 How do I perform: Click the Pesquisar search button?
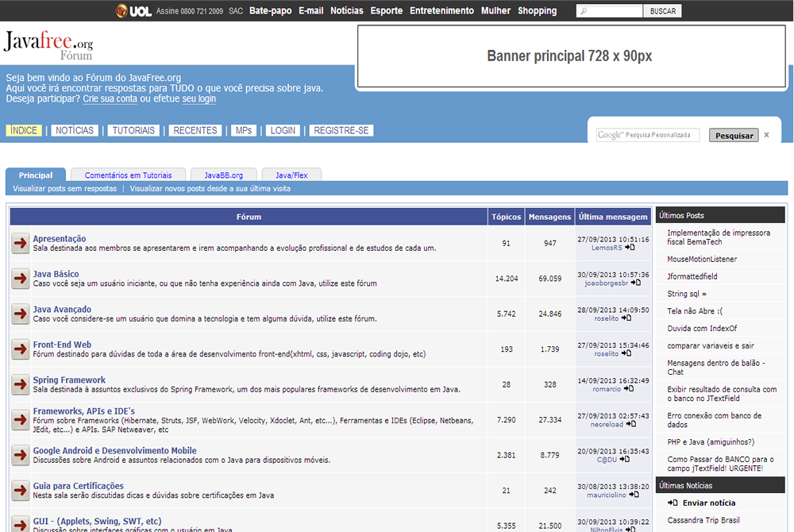point(734,135)
